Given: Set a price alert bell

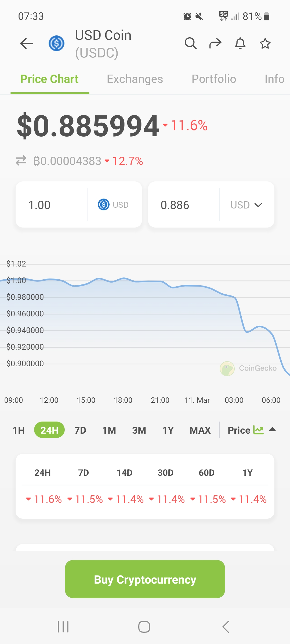Looking at the screenshot, I should 240,43.
